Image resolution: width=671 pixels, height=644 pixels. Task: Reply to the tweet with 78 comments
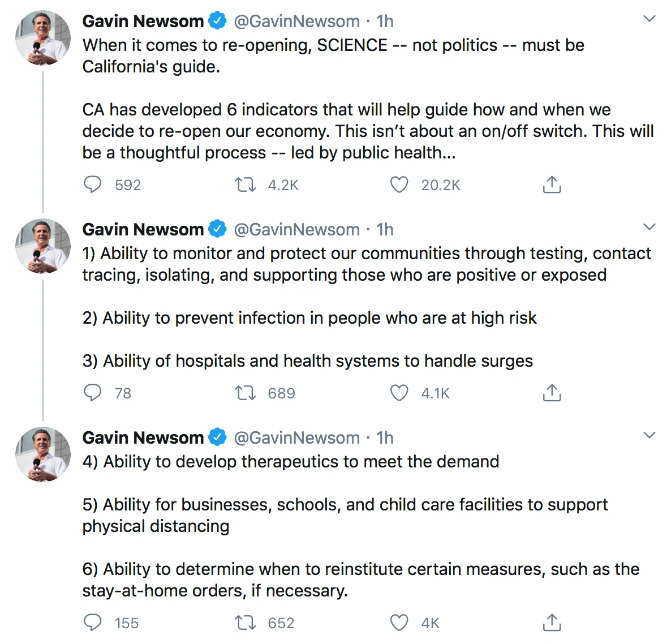coord(93,393)
